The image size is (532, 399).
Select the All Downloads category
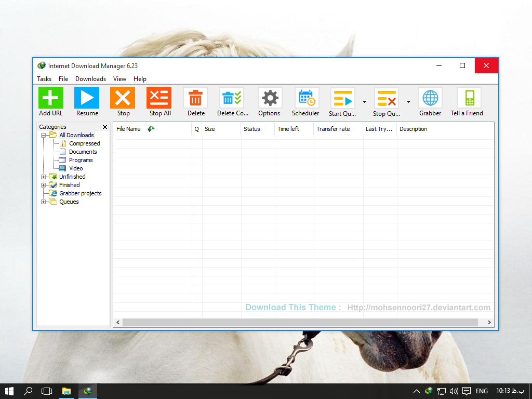(x=77, y=135)
